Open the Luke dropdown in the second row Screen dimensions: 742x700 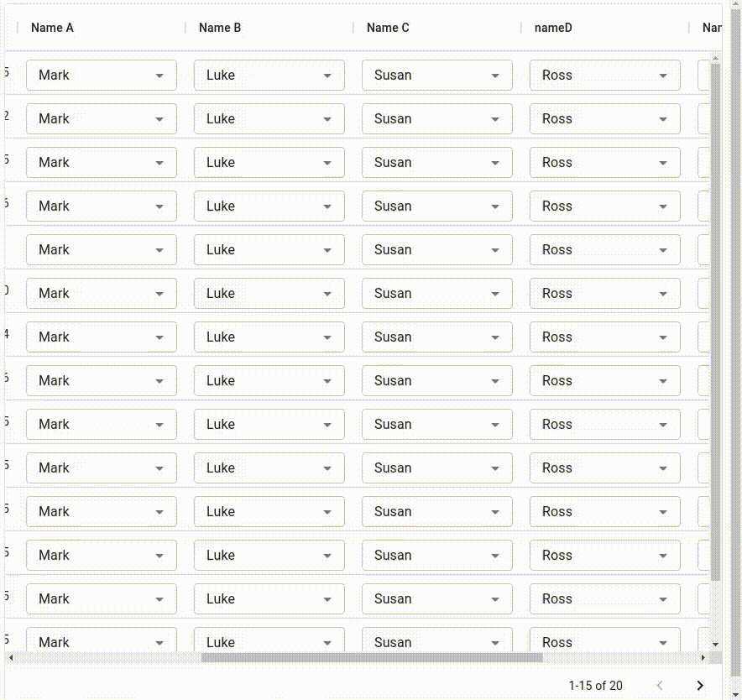tap(269, 119)
